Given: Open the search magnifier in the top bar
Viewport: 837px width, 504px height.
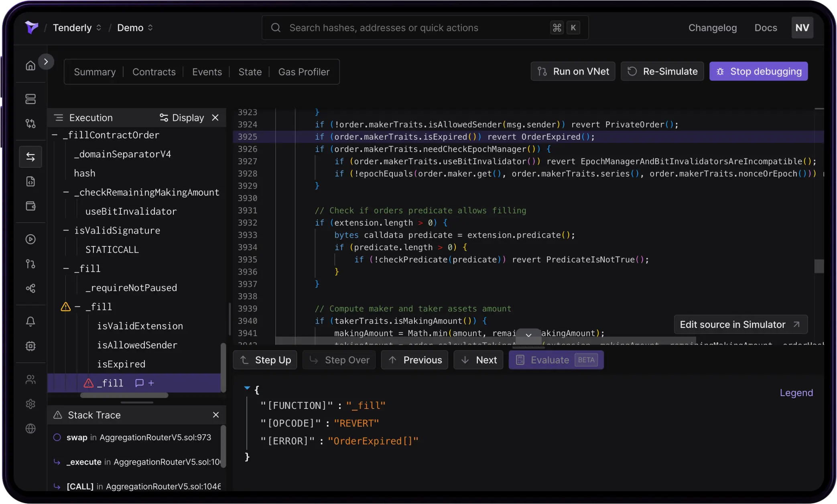Looking at the screenshot, I should pos(275,27).
